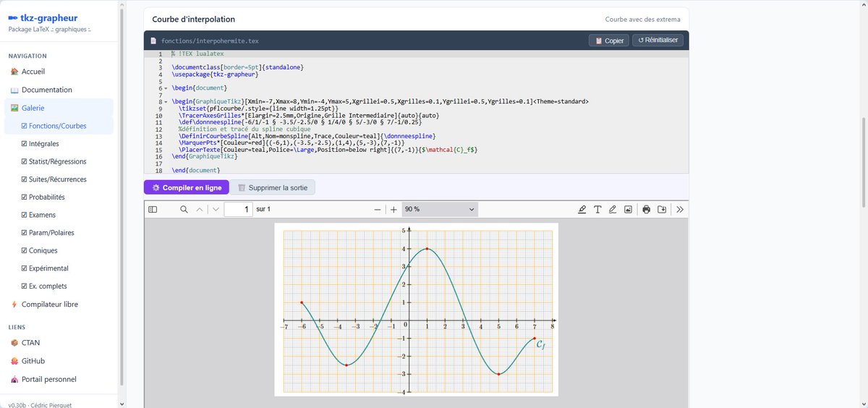Select the PDF highlight tool
Screen dimensions: 868x408
click(582, 209)
